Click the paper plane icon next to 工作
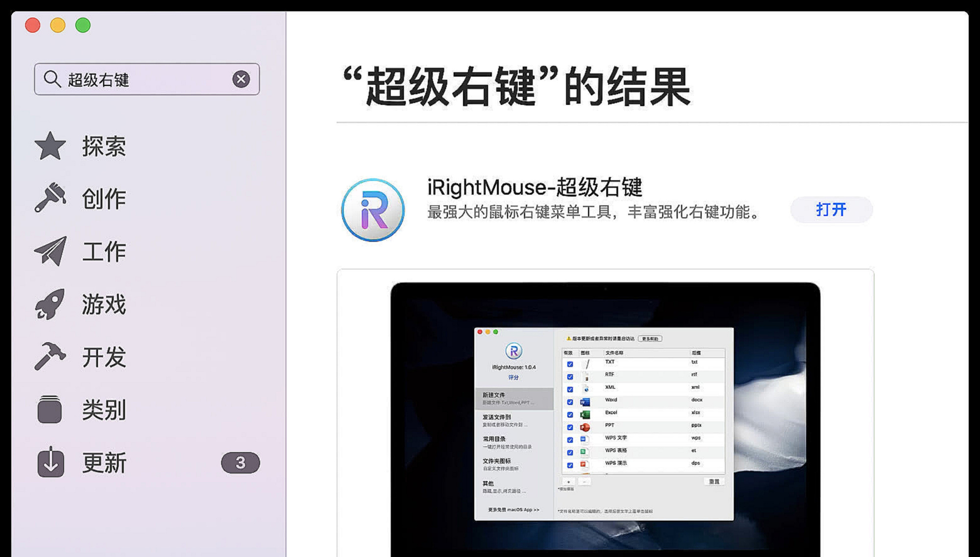 [x=50, y=251]
